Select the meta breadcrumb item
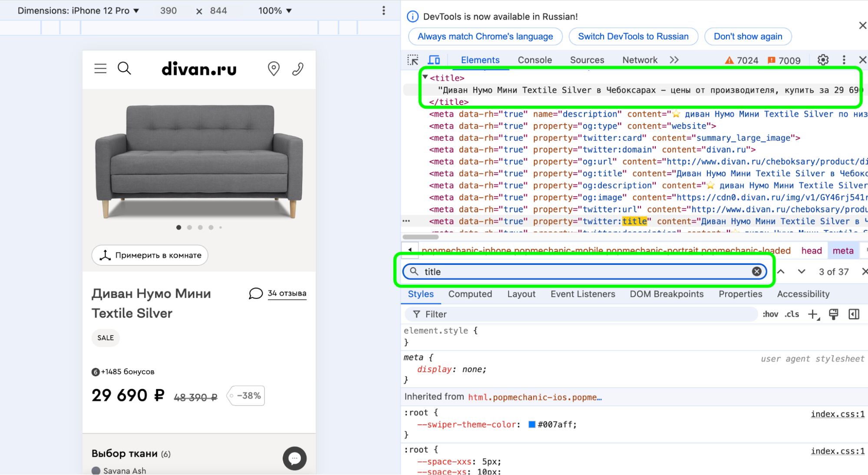Viewport: 868px width, 475px height. (843, 251)
